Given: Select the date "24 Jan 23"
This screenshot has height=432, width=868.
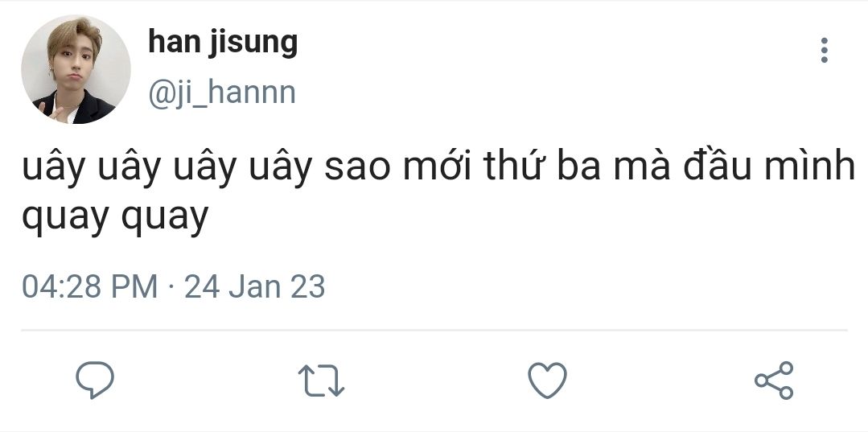Looking at the screenshot, I should click(255, 286).
